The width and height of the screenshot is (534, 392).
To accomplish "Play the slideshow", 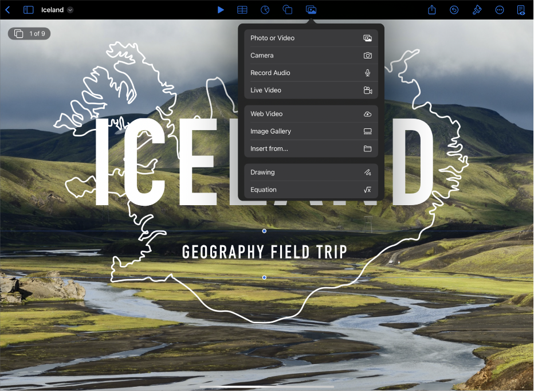I will [221, 10].
